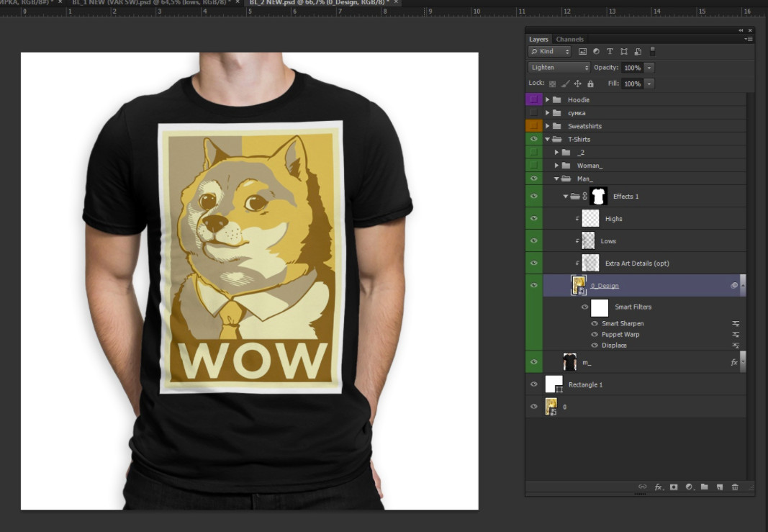Collapse Layers panel with double-arrow icon
This screenshot has width=768, height=532.
tap(741, 30)
